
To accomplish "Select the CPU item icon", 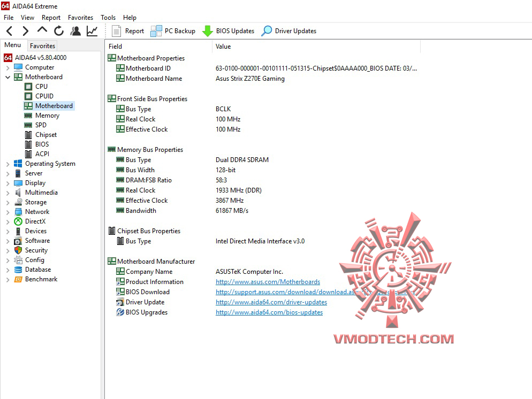I will click(x=28, y=87).
